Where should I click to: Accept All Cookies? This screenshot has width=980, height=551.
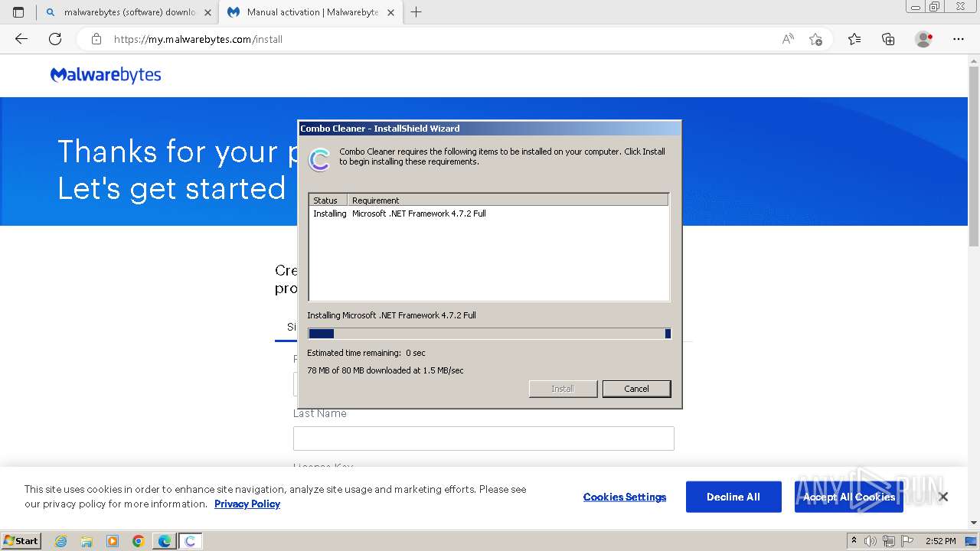849,497
